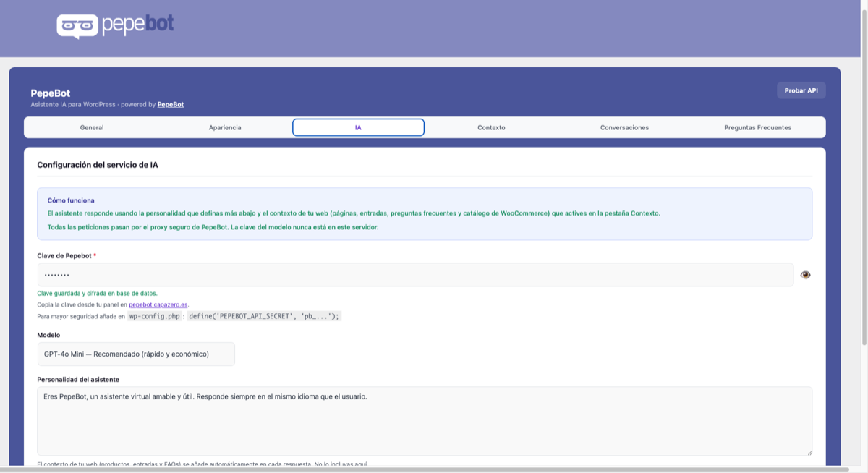Click the PepeBot logo in header
The width and height of the screenshot is (868, 473).
click(x=116, y=25)
